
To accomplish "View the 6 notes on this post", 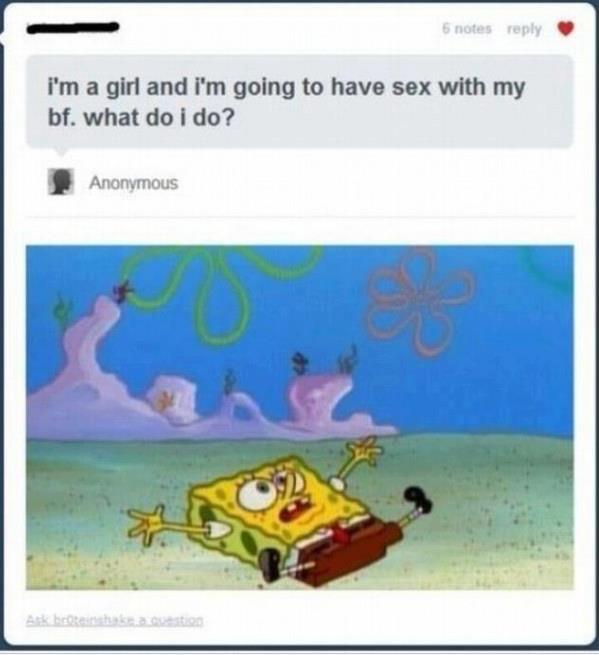I will [x=467, y=28].
